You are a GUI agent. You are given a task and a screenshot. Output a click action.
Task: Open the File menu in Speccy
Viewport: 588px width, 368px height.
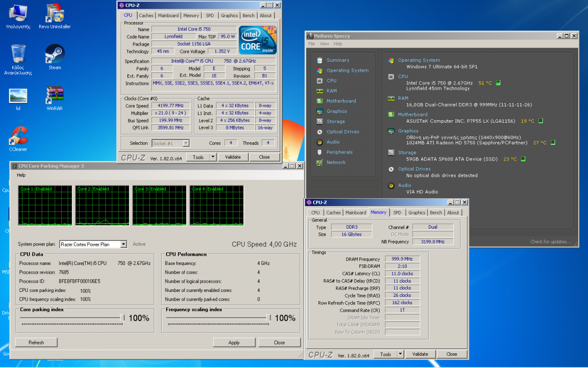312,44
